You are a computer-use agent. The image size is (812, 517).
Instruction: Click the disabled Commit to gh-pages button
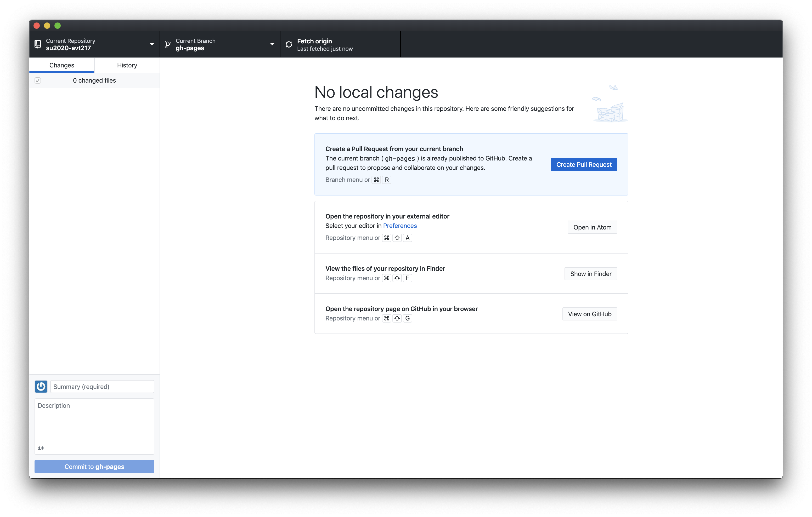point(94,467)
